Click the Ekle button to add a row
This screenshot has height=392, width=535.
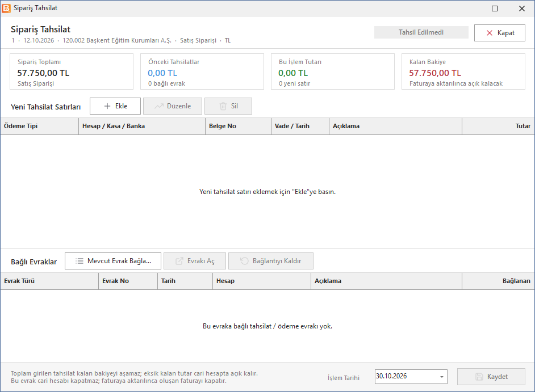[x=115, y=106]
